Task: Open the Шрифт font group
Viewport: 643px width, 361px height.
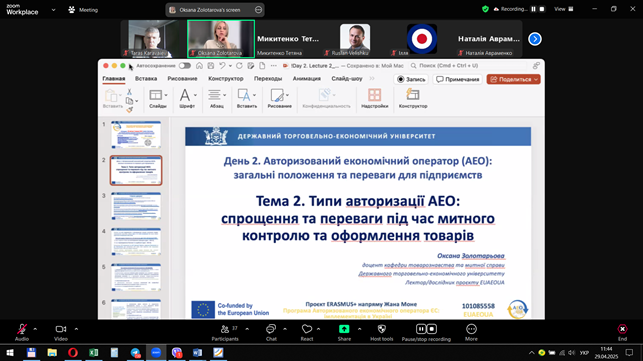Action: [187, 98]
